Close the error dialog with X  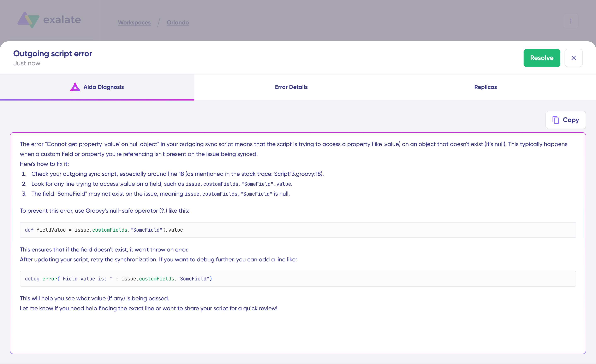click(573, 58)
